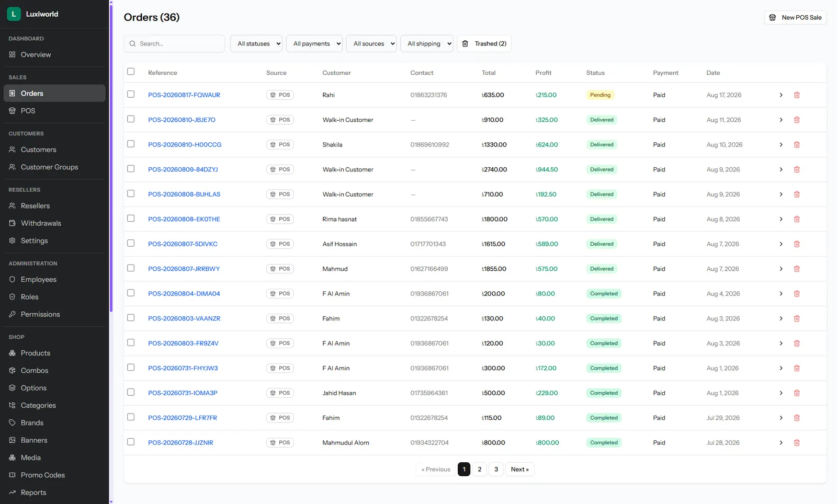Viewport: 837px width, 504px height.
Task: Open Reports in sidebar
Action: click(x=54, y=492)
